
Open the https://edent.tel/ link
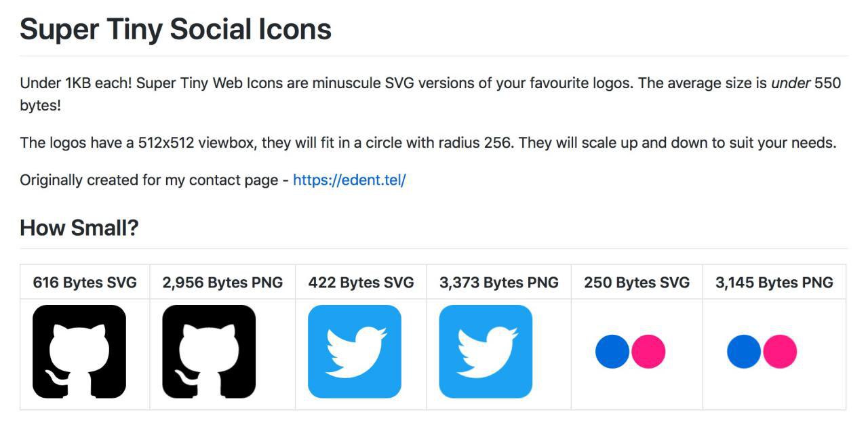point(349,180)
